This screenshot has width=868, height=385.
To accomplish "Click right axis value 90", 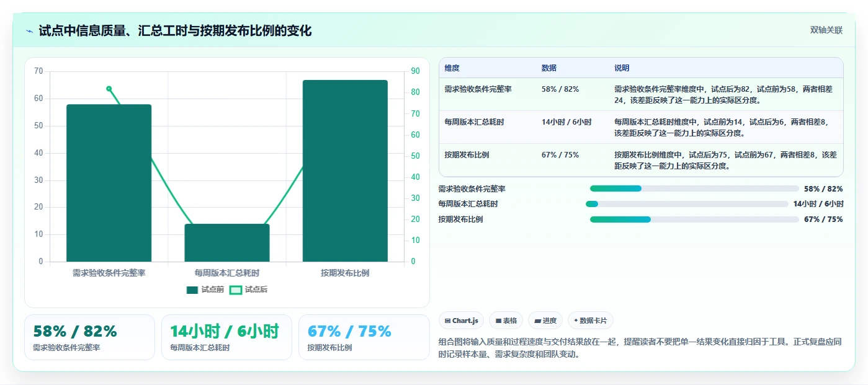I will point(415,71).
